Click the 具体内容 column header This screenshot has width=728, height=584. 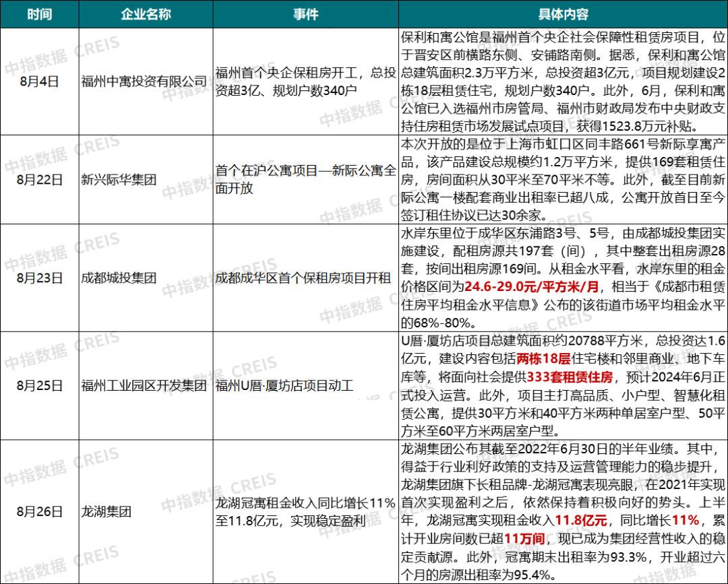click(x=563, y=14)
